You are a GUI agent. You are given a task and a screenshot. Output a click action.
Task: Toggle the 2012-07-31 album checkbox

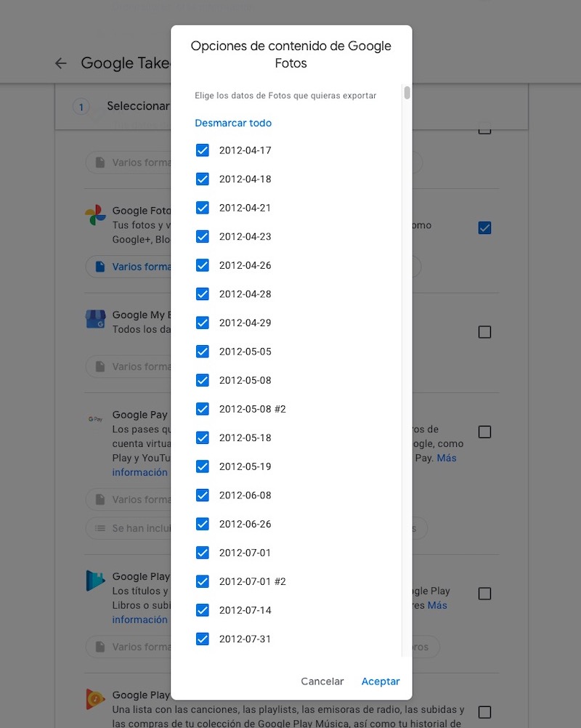[x=203, y=639]
